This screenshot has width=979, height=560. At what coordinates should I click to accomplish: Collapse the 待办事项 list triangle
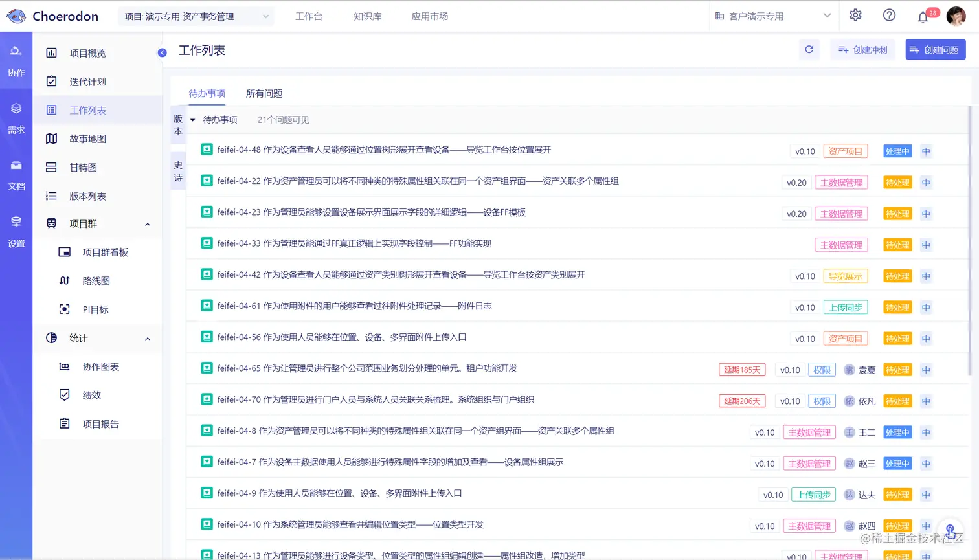(192, 120)
